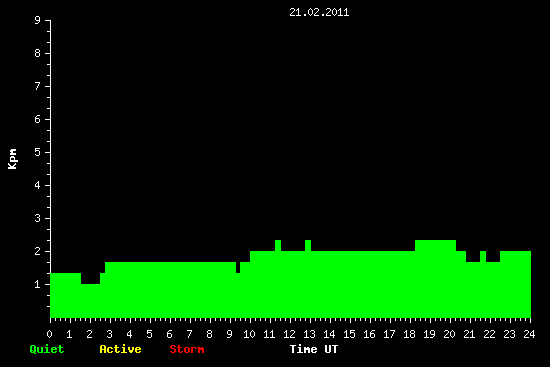Click the date title 21.02.2011
This screenshot has width=550, height=367.
pyautogui.click(x=319, y=12)
